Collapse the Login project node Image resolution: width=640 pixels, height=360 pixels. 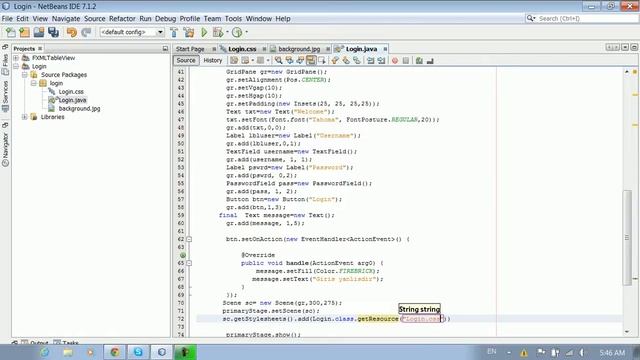[16, 66]
